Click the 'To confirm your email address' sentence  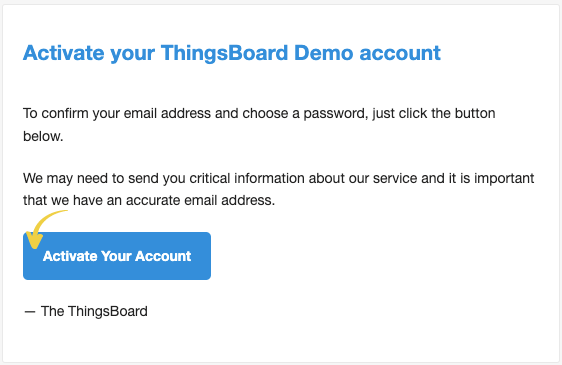point(259,124)
